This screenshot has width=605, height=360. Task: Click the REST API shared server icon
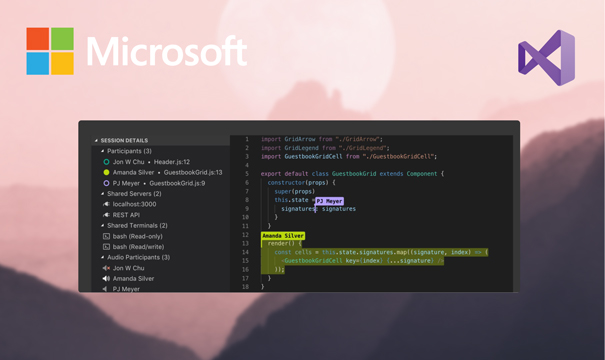coord(106,215)
